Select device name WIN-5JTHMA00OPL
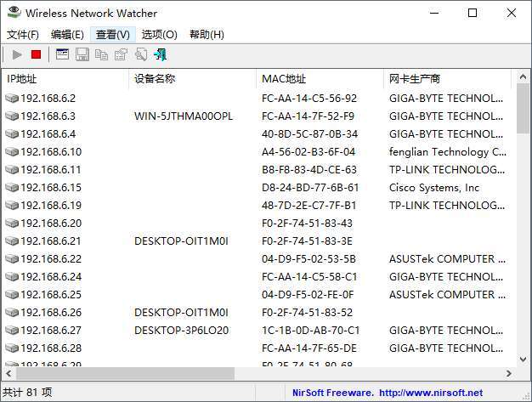This screenshot has width=532, height=402. [x=184, y=116]
